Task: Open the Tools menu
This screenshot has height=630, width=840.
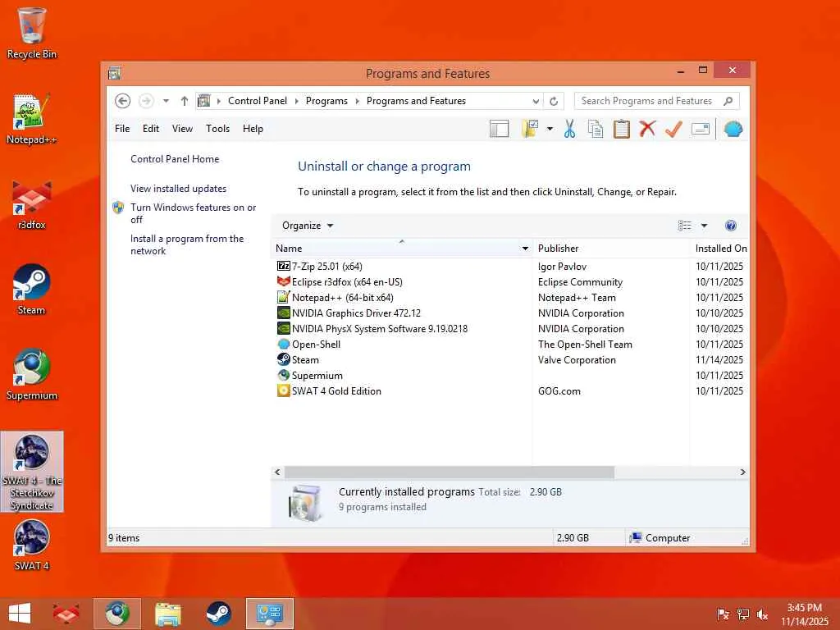Action: pyautogui.click(x=217, y=129)
